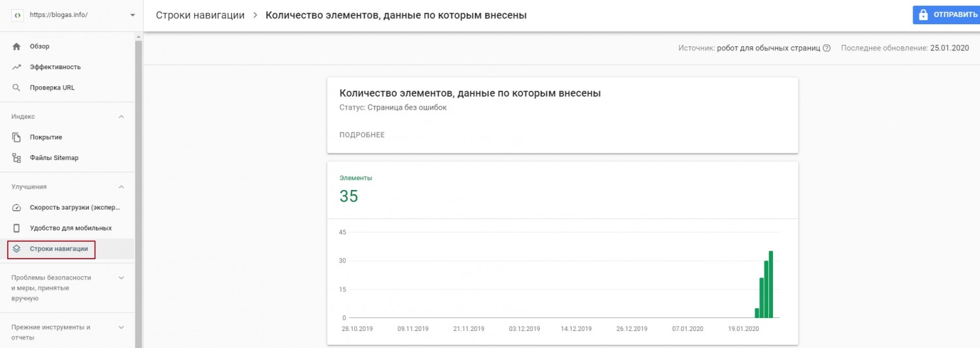This screenshot has width=980, height=348.
Task: Click the Строки навигации breadcrumb in header
Action: click(x=200, y=15)
